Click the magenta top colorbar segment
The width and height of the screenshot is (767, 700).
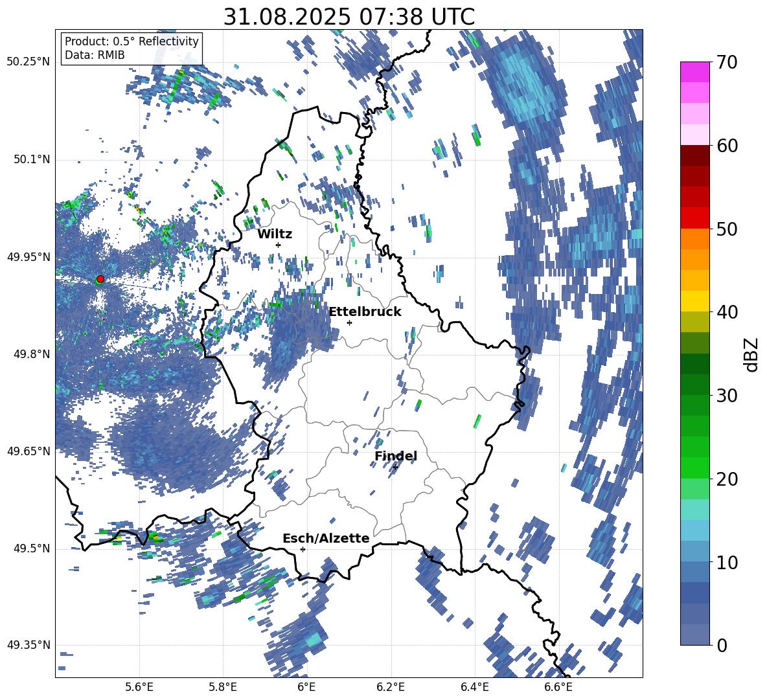tap(694, 72)
